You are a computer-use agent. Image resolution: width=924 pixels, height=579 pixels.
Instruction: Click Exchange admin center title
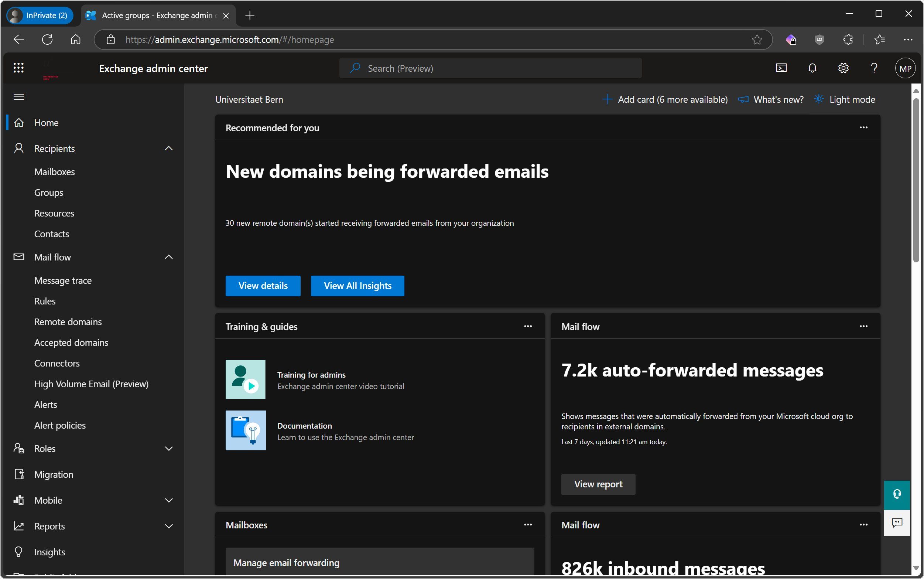pos(153,69)
